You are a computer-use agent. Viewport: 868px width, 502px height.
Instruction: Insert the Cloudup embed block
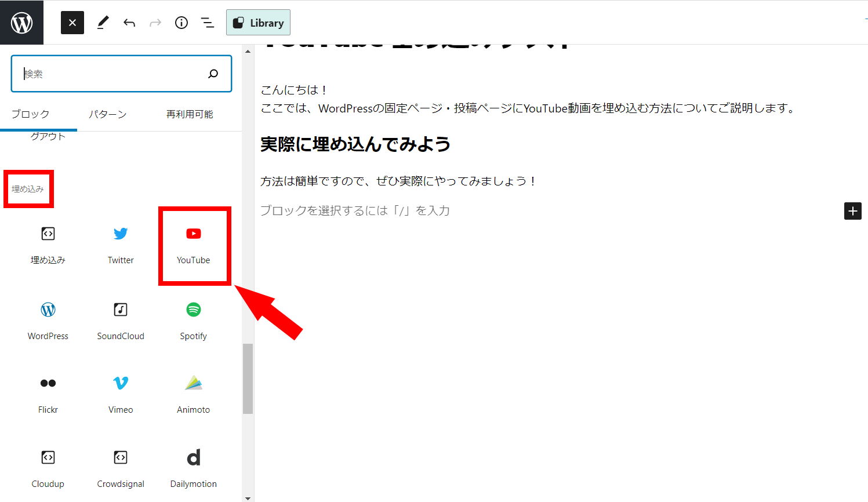point(48,469)
